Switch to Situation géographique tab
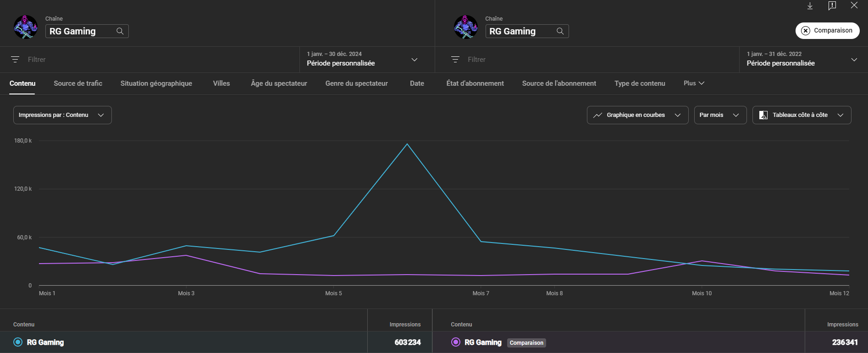868x353 pixels. (156, 83)
